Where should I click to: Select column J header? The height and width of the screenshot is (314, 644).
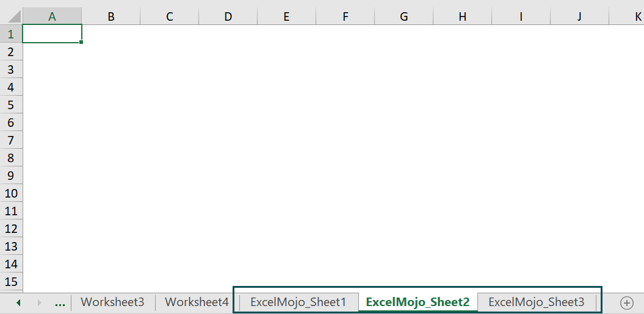(x=579, y=16)
